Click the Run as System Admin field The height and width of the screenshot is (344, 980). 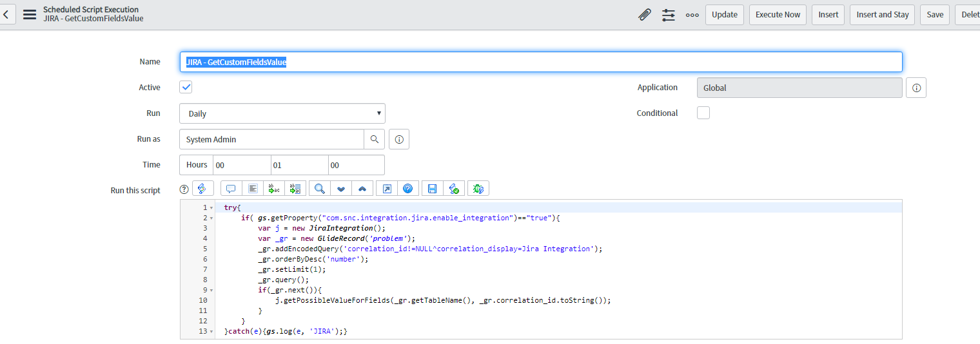[271, 139]
